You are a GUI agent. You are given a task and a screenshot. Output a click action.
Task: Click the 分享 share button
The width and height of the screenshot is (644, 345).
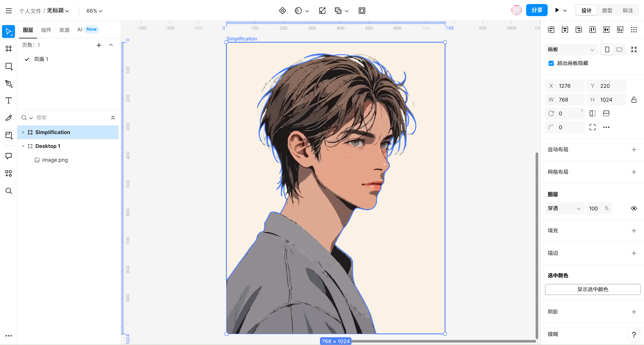(537, 10)
